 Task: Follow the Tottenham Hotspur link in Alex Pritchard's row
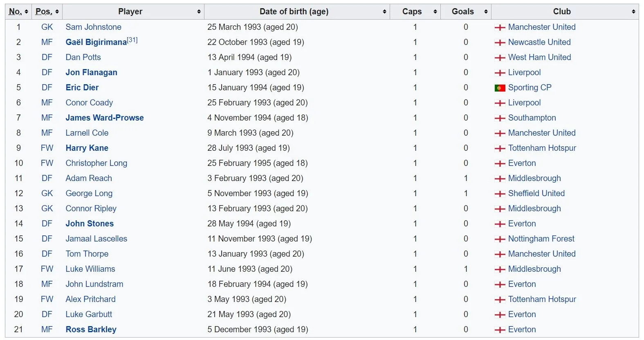(542, 299)
